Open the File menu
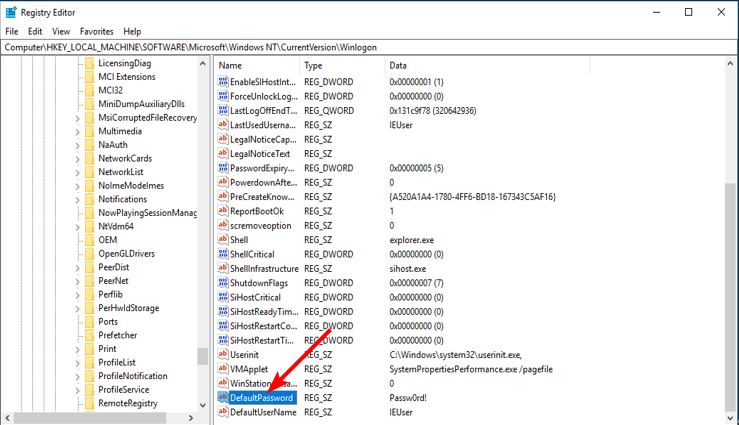739x425 pixels. click(12, 32)
